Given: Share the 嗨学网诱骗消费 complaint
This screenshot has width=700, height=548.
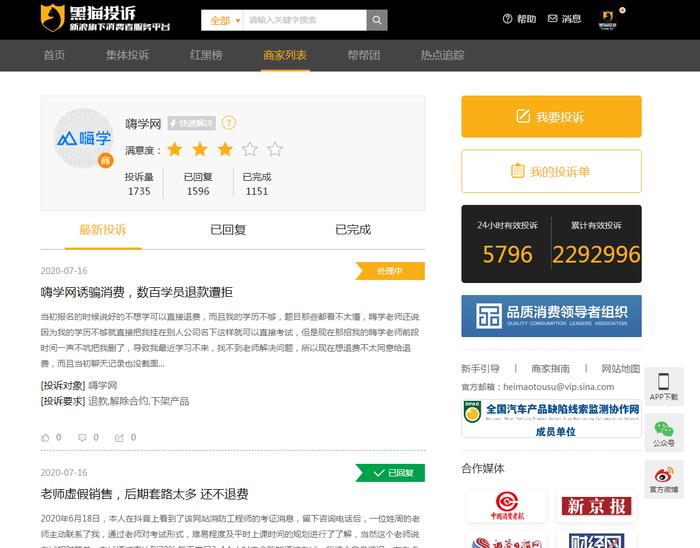Looking at the screenshot, I should pos(119,438).
